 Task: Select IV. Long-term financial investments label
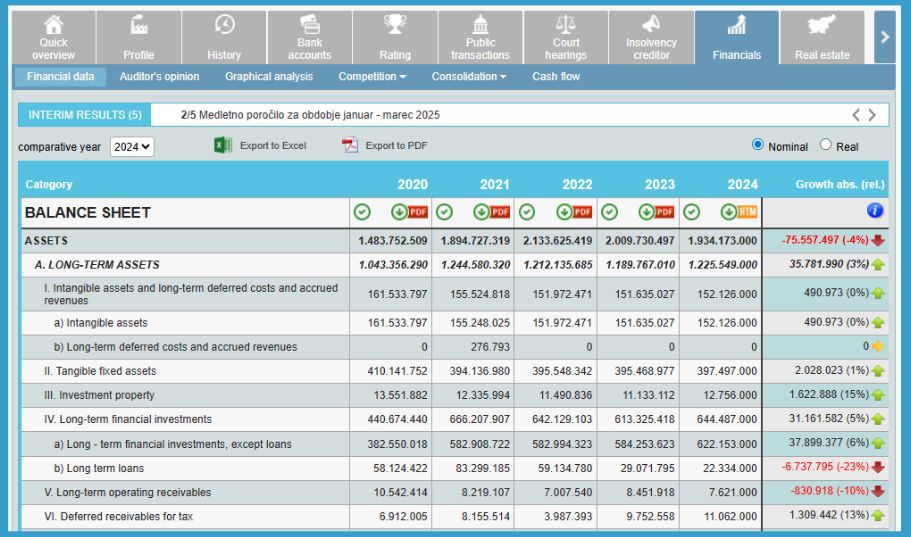click(128, 419)
